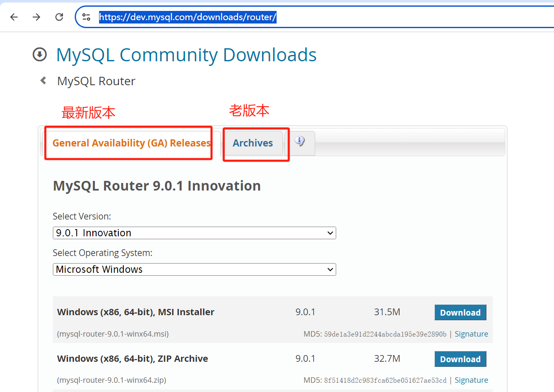Click Windows (x86, 64-bit), ZIP Archive title
Viewport: 554px width, 392px height.
(133, 359)
